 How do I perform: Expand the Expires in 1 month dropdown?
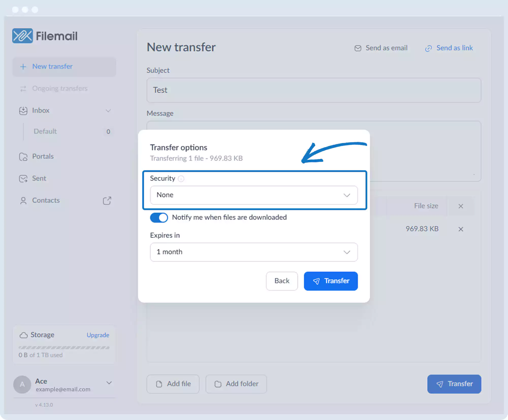coord(253,252)
